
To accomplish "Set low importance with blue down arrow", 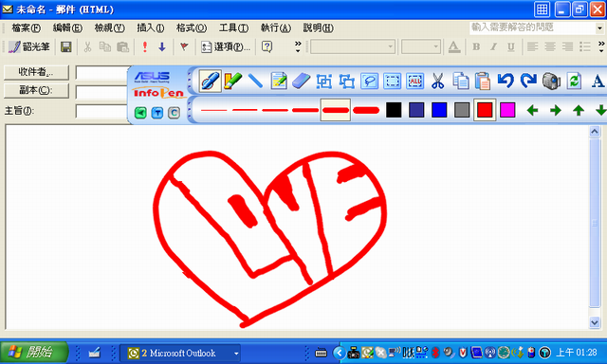I will point(162,46).
